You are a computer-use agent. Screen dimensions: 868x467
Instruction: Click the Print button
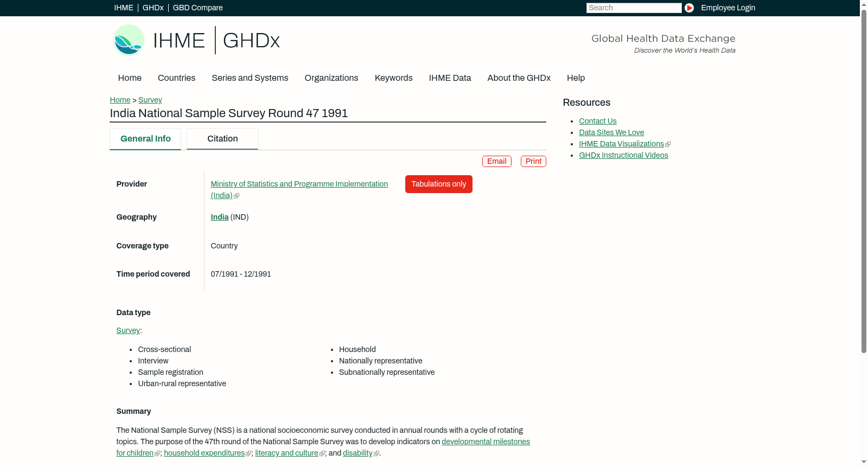tap(533, 161)
